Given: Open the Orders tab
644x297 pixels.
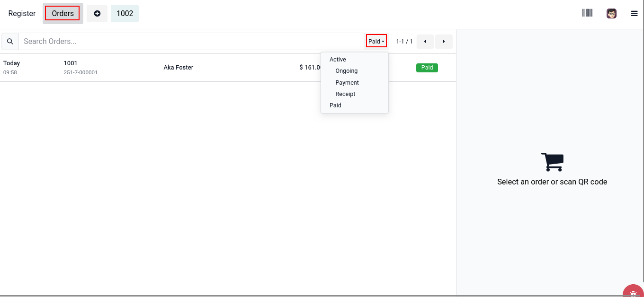Looking at the screenshot, I should coord(63,14).
